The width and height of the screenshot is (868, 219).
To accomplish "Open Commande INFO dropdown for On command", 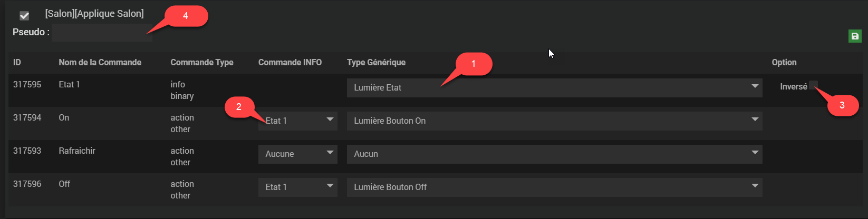I will pyautogui.click(x=297, y=121).
